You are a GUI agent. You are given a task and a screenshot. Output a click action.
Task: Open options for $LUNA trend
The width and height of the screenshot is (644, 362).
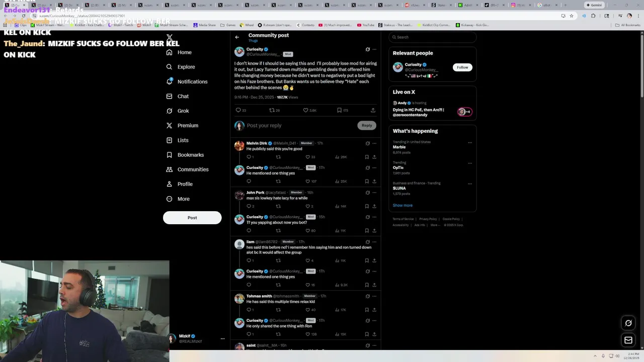(470, 184)
